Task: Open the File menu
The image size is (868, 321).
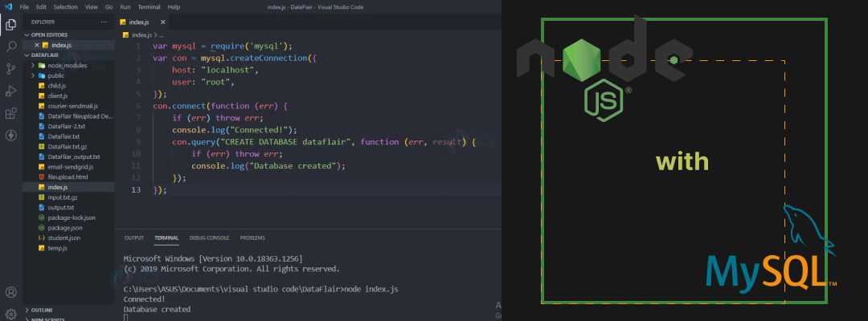Action: pyautogui.click(x=24, y=6)
